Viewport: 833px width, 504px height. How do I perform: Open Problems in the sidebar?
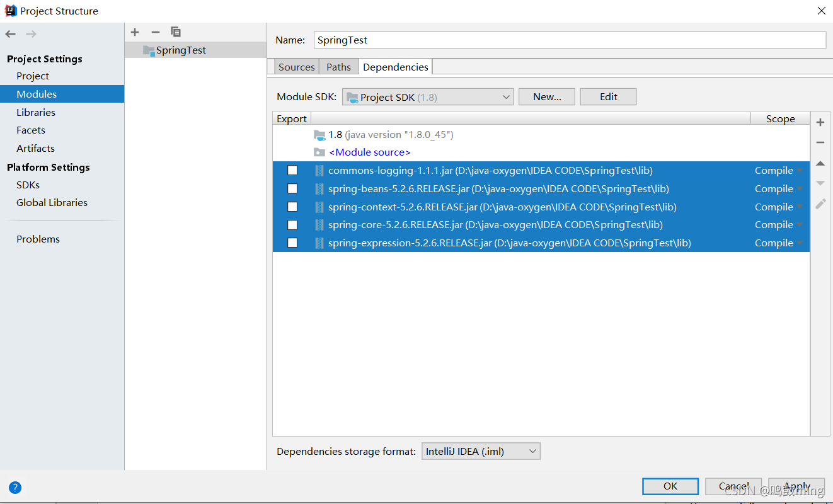click(38, 239)
